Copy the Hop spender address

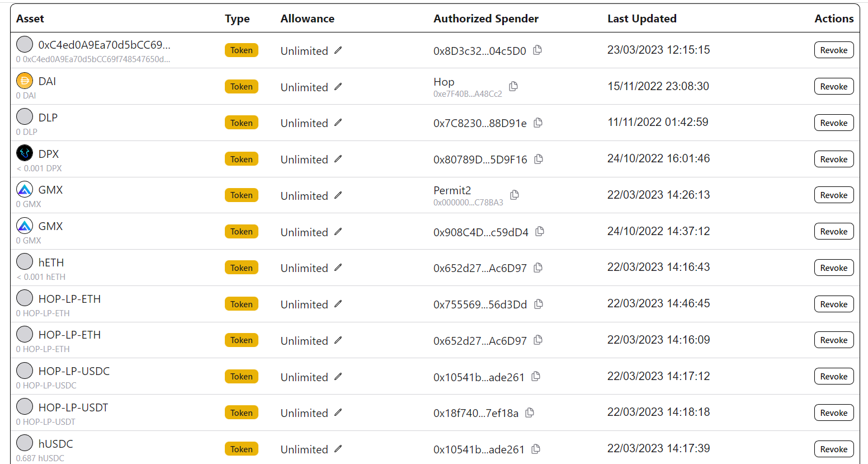513,86
